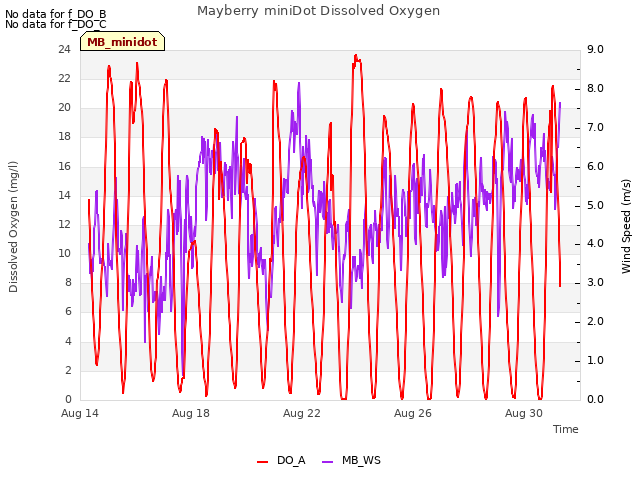Click the 14 value on left axis

pos(65,195)
